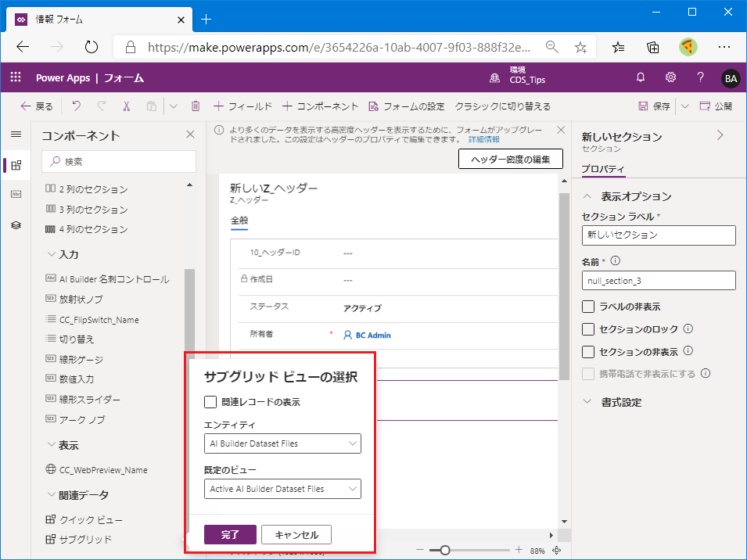Check セクションのロック option

(x=588, y=329)
